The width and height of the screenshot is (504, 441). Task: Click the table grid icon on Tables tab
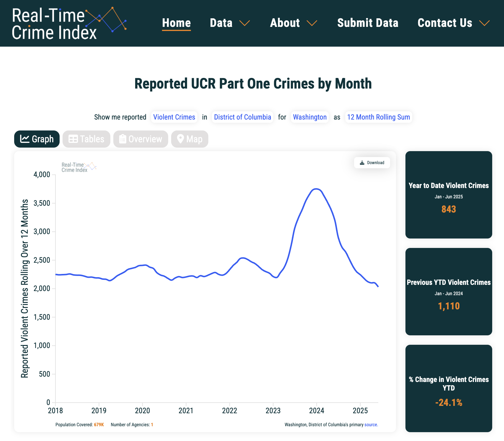pyautogui.click(x=73, y=139)
